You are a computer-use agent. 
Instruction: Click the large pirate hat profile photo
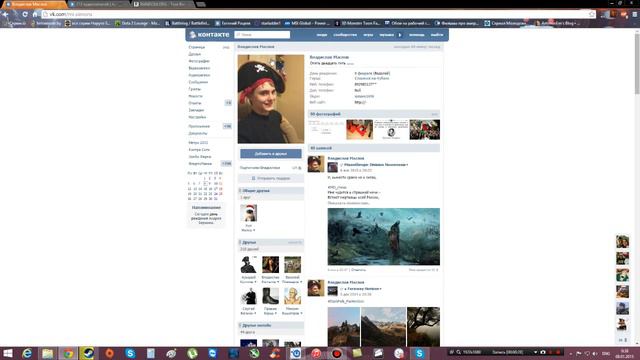(271, 99)
